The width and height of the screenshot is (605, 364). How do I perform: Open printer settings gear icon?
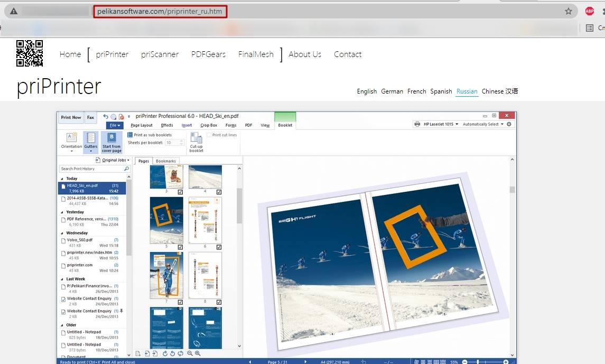click(509, 124)
